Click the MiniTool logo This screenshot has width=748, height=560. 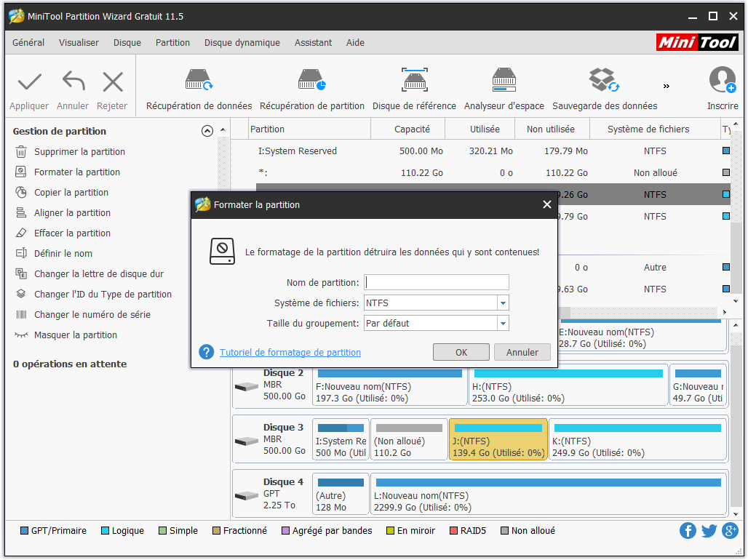click(697, 42)
